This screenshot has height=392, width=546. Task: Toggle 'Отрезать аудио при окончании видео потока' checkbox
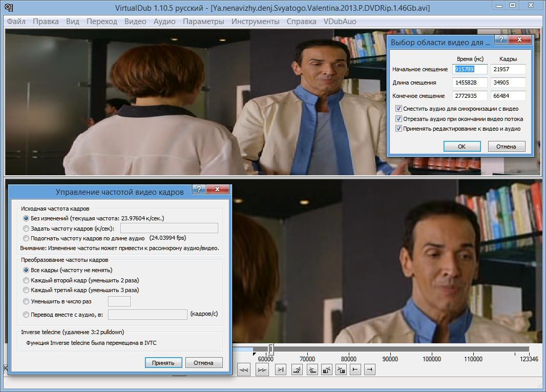point(399,119)
